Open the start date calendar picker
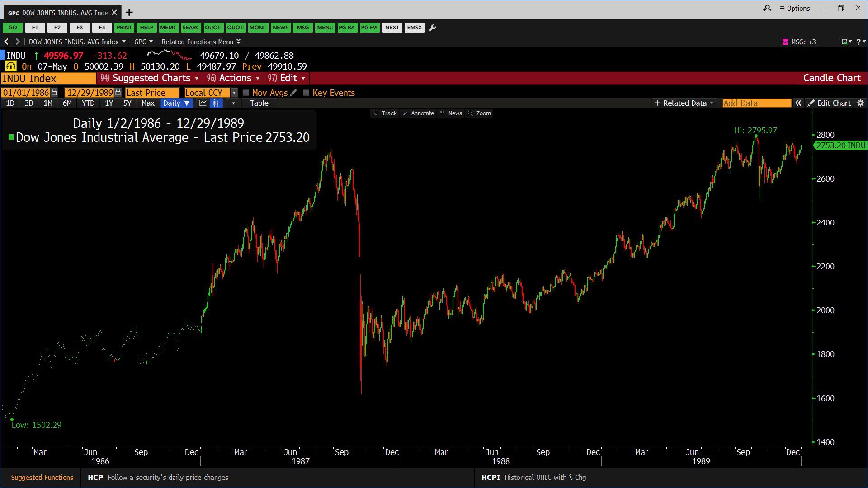The height and width of the screenshot is (488, 868). (x=54, y=93)
